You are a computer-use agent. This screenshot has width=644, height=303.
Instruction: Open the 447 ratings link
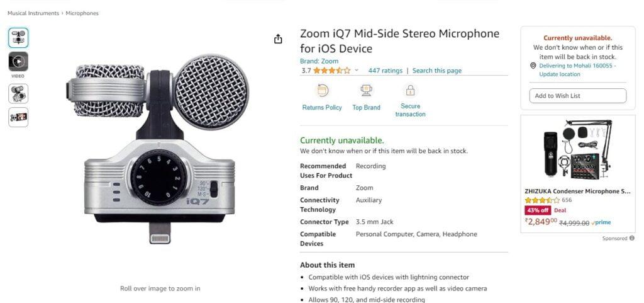[x=385, y=71]
